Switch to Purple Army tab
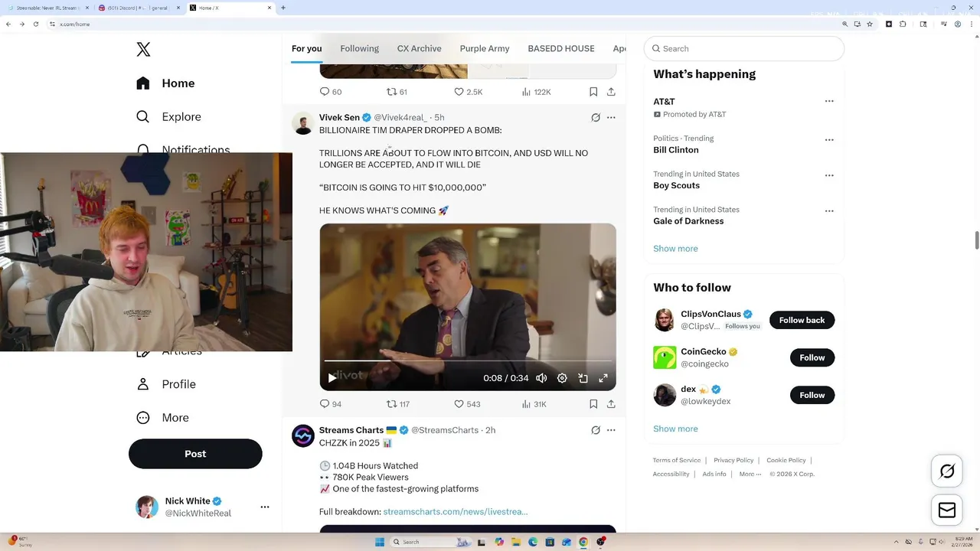This screenshot has height=551, width=980. (485, 48)
